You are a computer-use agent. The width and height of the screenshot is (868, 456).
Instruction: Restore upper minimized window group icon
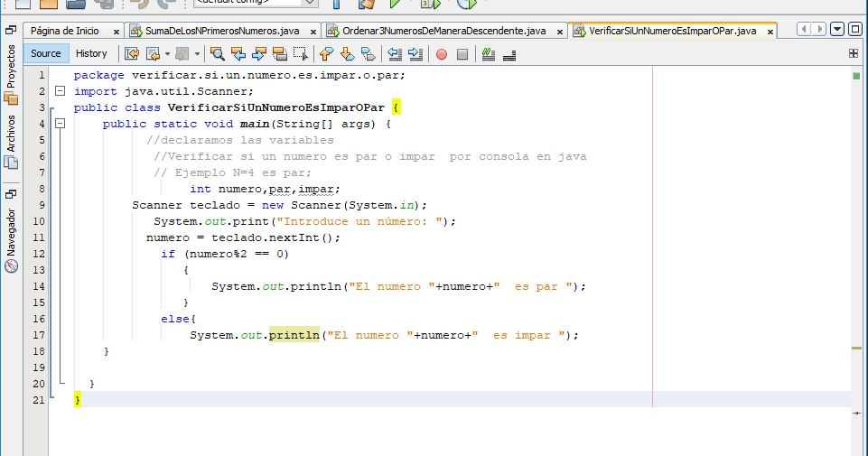point(11,30)
